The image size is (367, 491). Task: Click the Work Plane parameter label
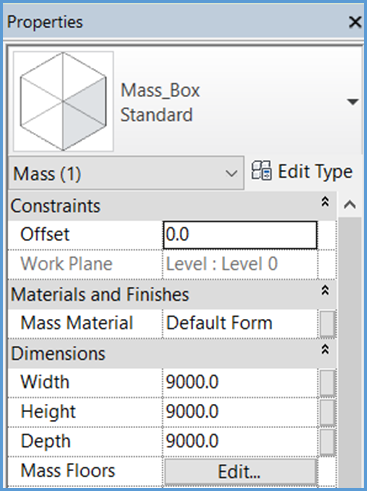pos(66,264)
